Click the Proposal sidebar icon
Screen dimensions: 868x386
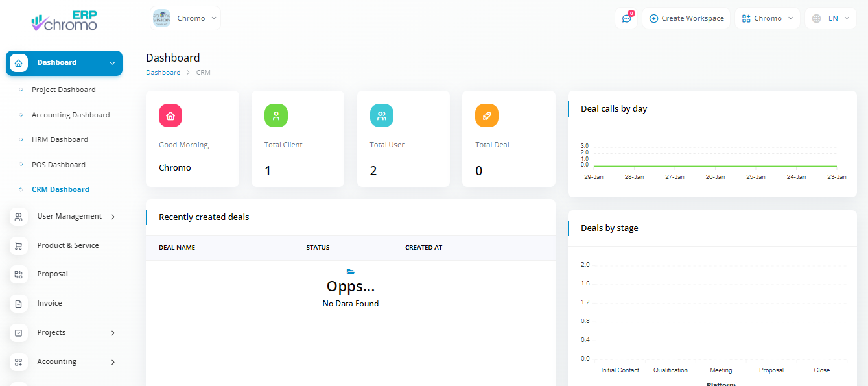[x=19, y=274]
